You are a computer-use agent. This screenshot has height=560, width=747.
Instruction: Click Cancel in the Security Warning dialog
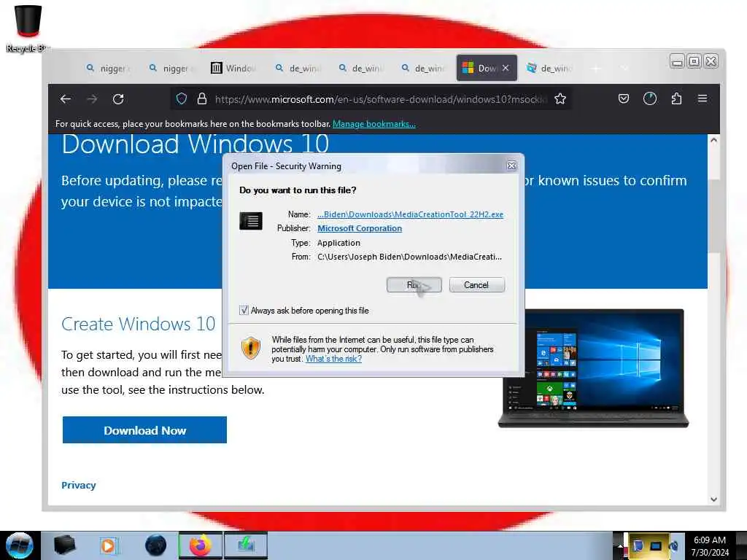476,285
